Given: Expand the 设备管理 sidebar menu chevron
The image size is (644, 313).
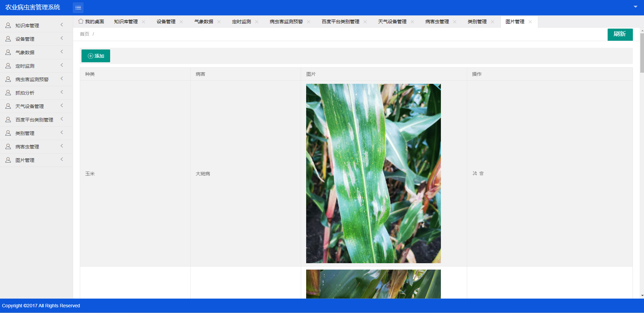Looking at the screenshot, I should (x=62, y=38).
